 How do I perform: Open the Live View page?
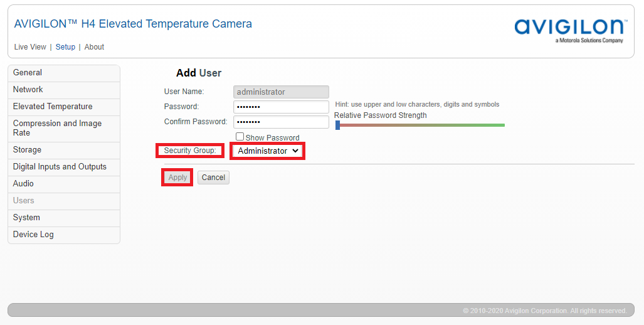click(30, 47)
